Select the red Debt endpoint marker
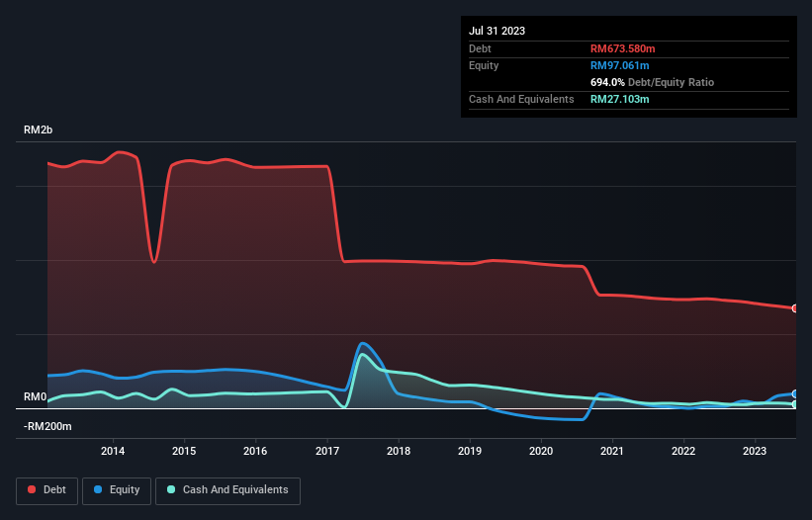The height and width of the screenshot is (520, 812). (795, 308)
